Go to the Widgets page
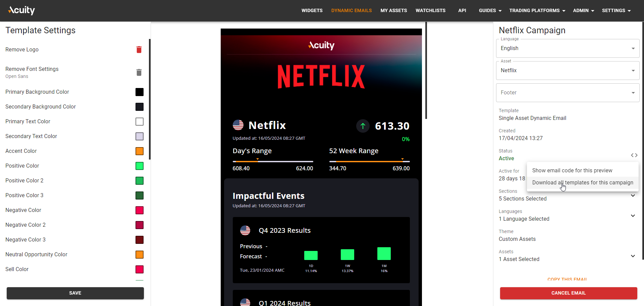 [x=312, y=11]
